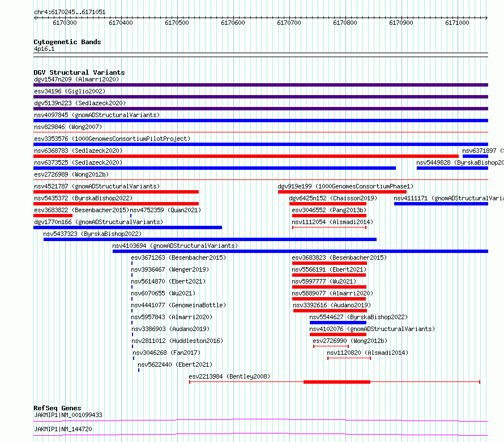
Task: Click nsv6373525 (Sedlazeck2020) label
Action: (78, 162)
